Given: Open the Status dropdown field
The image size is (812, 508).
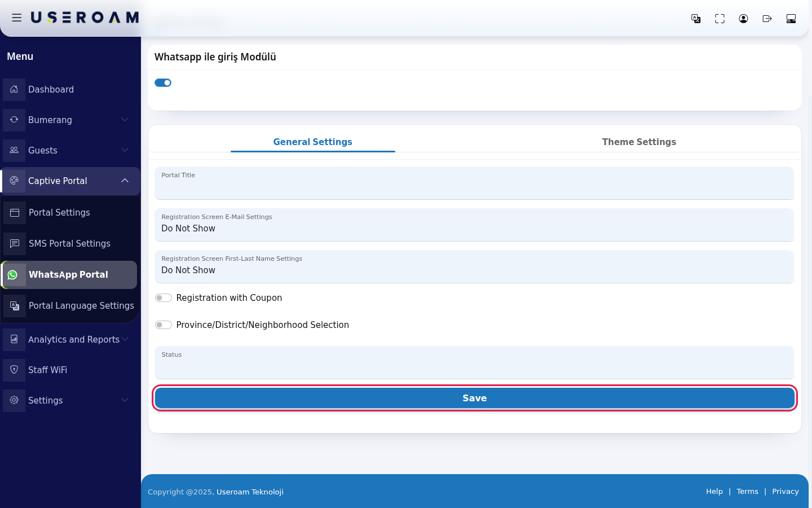Looking at the screenshot, I should 474,362.
